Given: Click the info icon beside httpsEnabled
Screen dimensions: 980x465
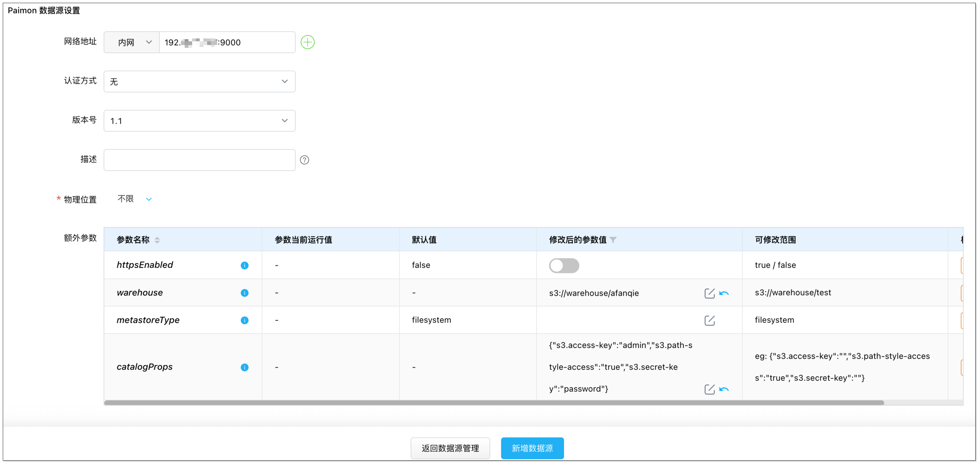Looking at the screenshot, I should pos(245,266).
